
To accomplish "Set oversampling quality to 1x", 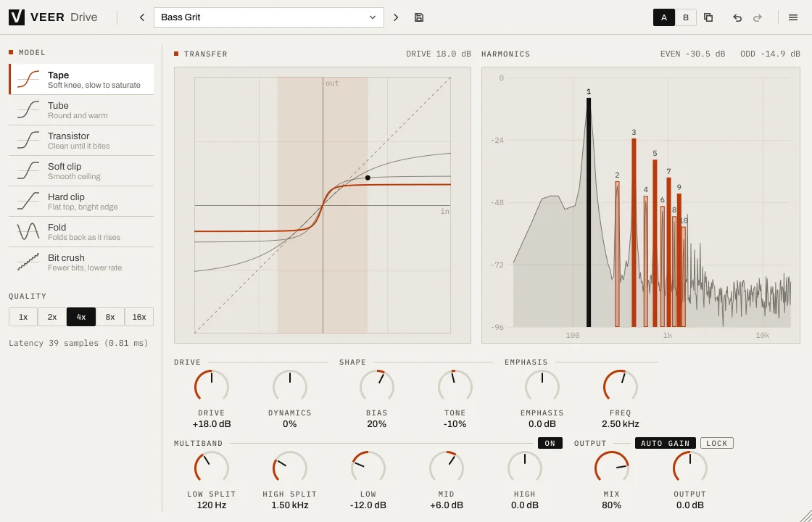I will point(23,317).
